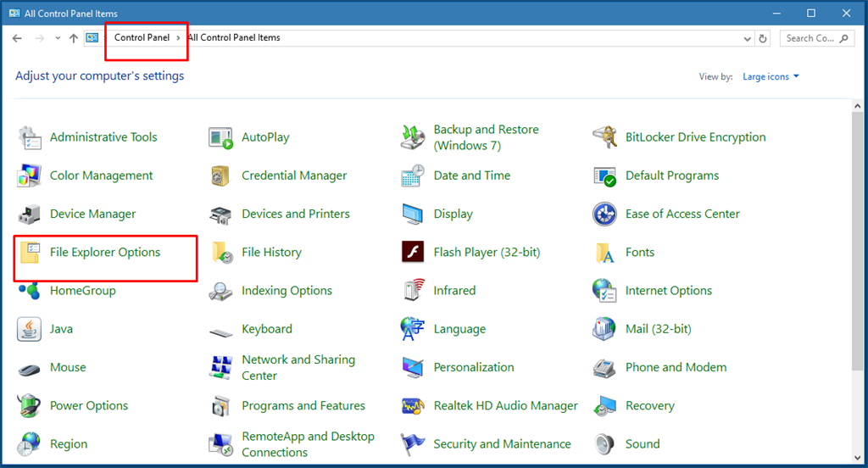Click the All Control Panel Items breadcrumb
The width and height of the screenshot is (868, 468).
click(x=234, y=37)
